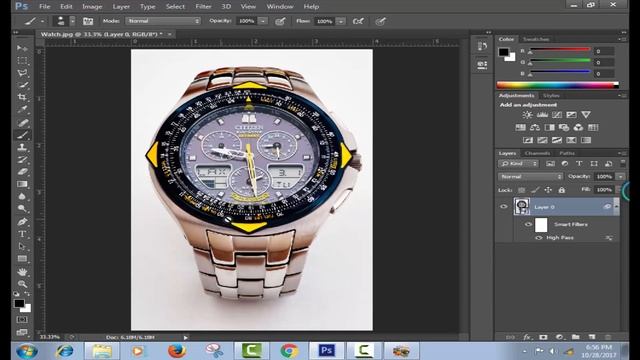Toggle Layer 0 visibility eye
Screen dimensions: 640x360
pyautogui.click(x=504, y=207)
